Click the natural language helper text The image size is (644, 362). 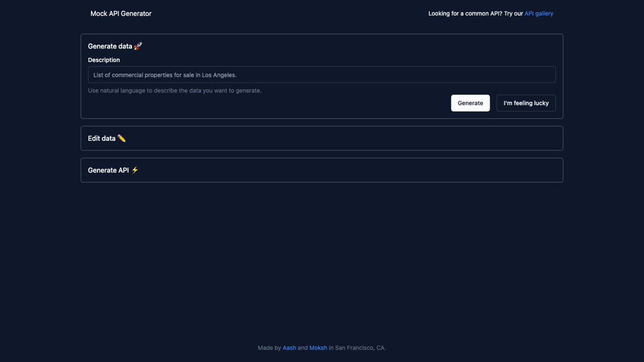(x=175, y=90)
